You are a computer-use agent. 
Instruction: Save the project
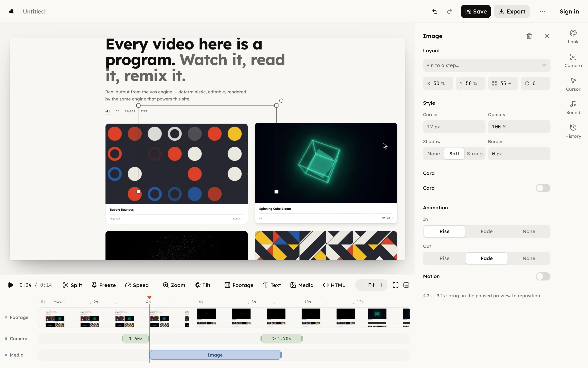[x=476, y=11]
